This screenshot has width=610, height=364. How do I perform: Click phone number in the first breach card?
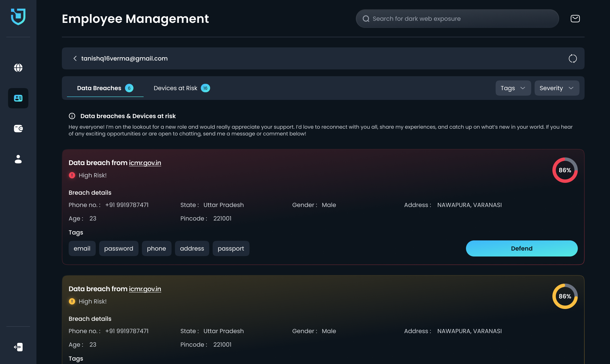pyautogui.click(x=127, y=205)
